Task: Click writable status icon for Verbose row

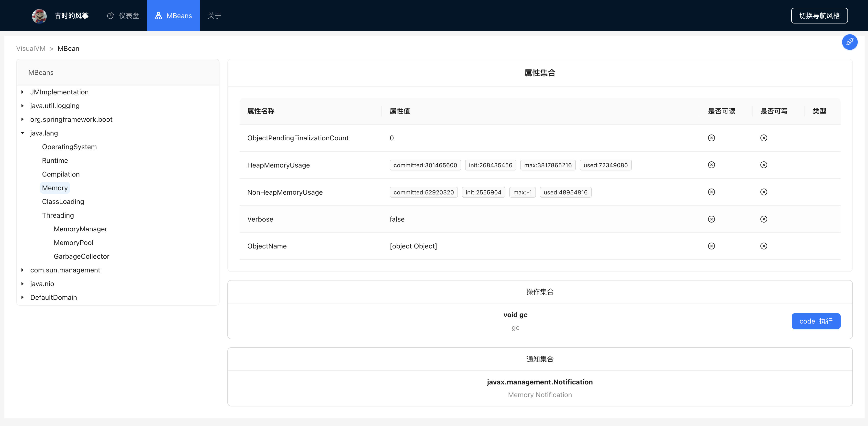Action: coord(764,219)
